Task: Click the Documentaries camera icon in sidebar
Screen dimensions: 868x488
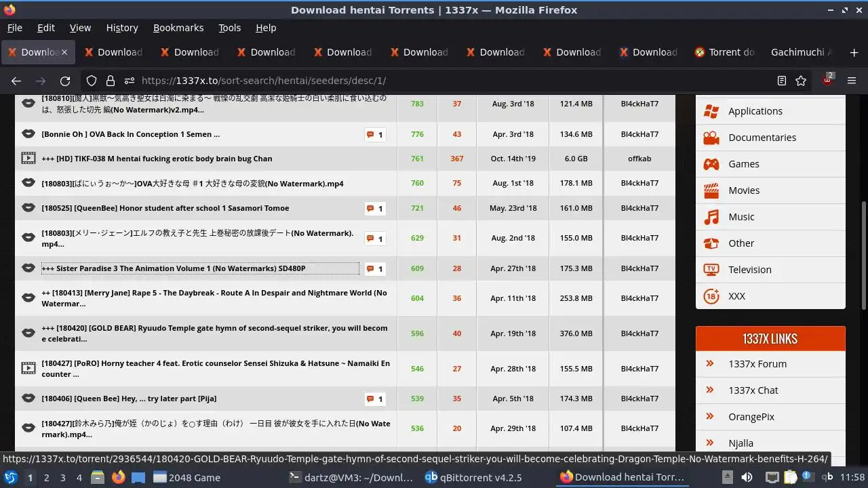Action: coord(711,138)
